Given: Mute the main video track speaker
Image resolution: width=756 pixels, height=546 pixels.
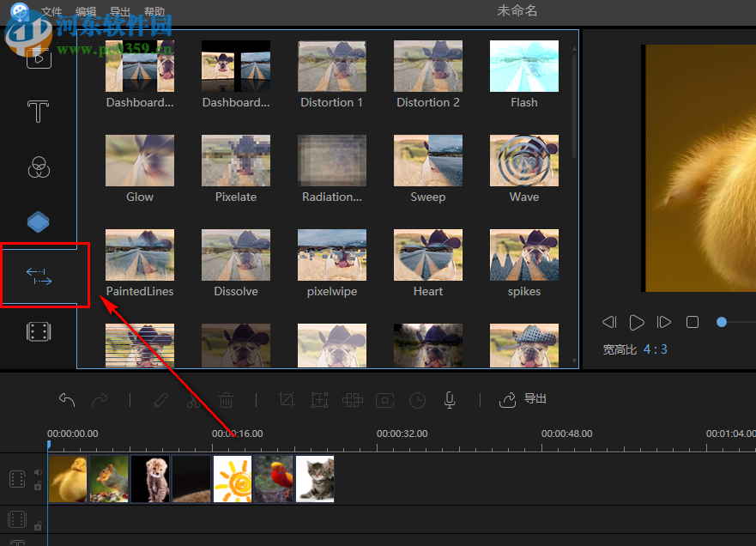Looking at the screenshot, I should [x=38, y=472].
